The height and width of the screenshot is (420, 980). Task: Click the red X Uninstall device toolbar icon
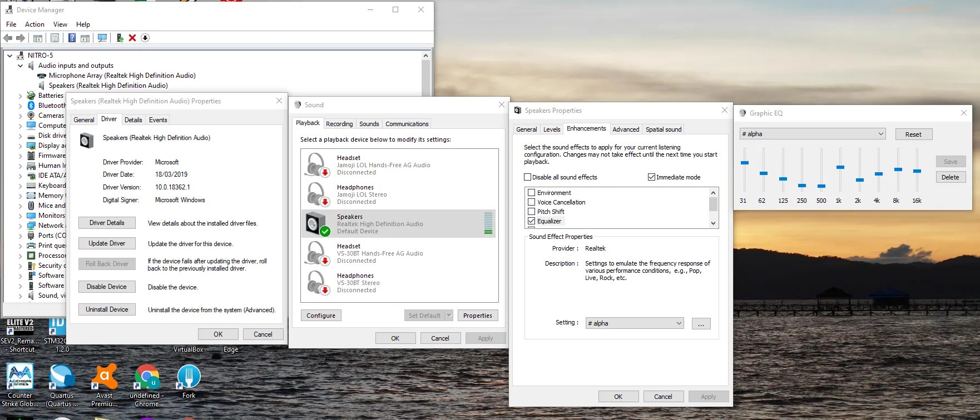(132, 38)
